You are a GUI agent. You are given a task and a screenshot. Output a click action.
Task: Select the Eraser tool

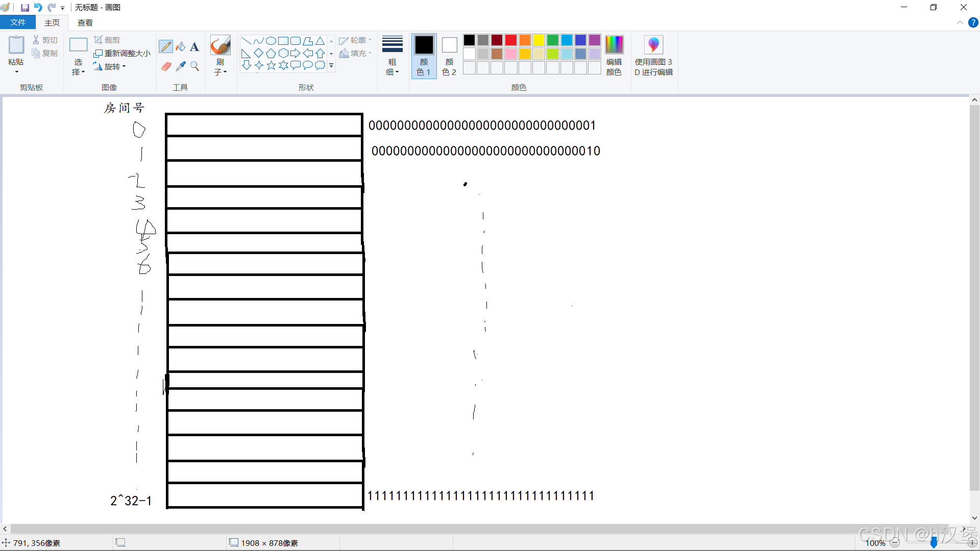pyautogui.click(x=166, y=66)
